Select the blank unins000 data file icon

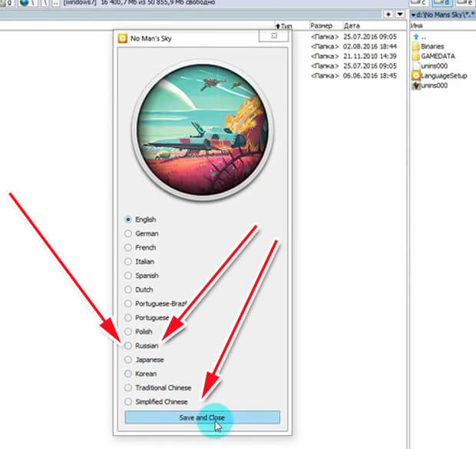(416, 66)
